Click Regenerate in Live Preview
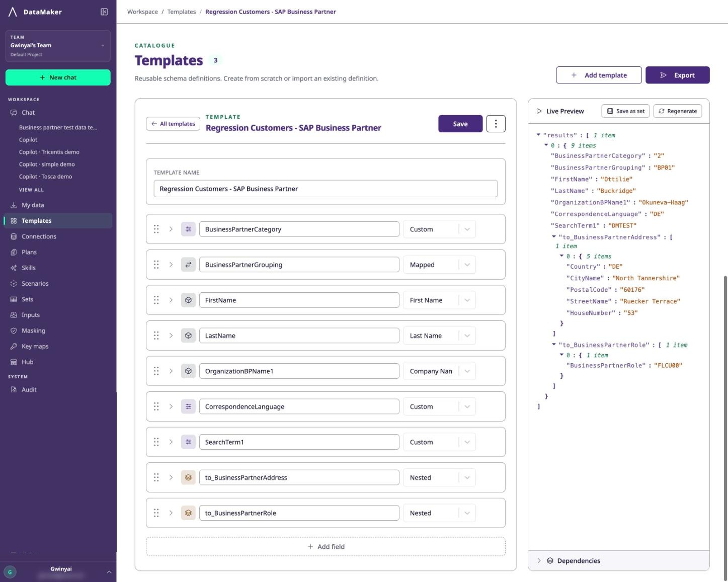 point(678,111)
